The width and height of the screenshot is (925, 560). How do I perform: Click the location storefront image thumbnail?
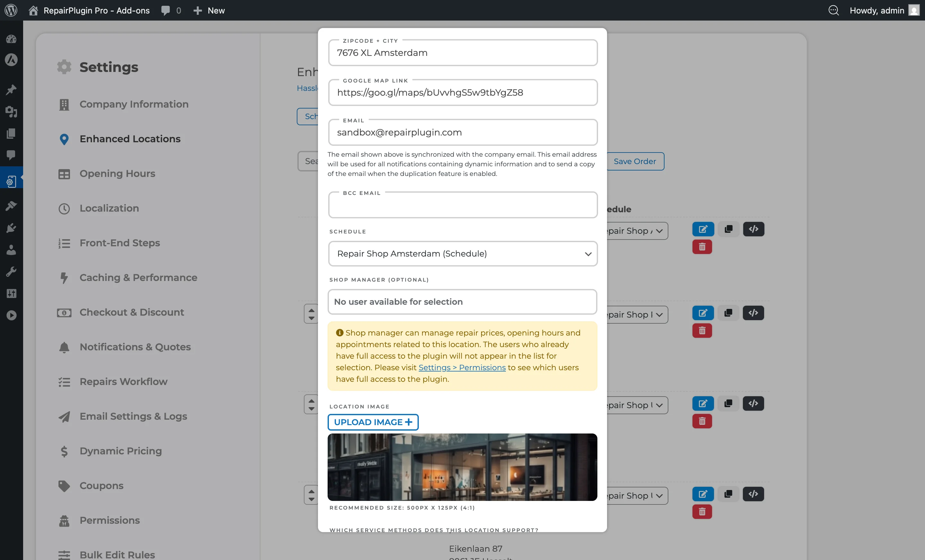[462, 467]
